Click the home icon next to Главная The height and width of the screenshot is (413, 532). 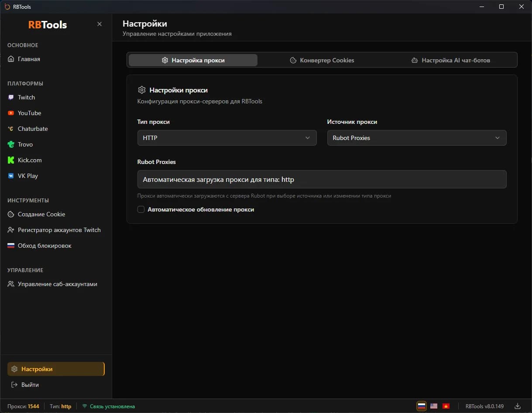coord(11,59)
